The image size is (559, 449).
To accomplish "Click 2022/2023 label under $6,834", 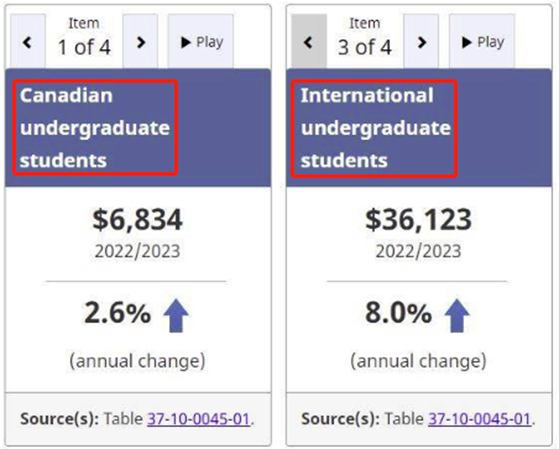I will click(x=138, y=251).
